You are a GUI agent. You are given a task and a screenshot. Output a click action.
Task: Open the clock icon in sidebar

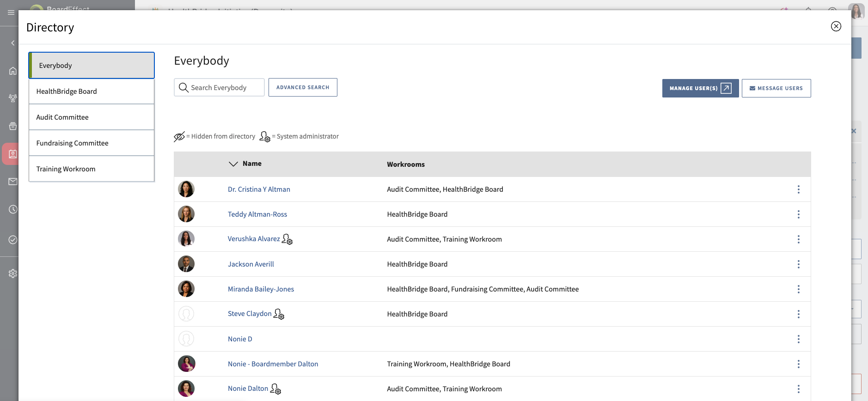point(12,209)
